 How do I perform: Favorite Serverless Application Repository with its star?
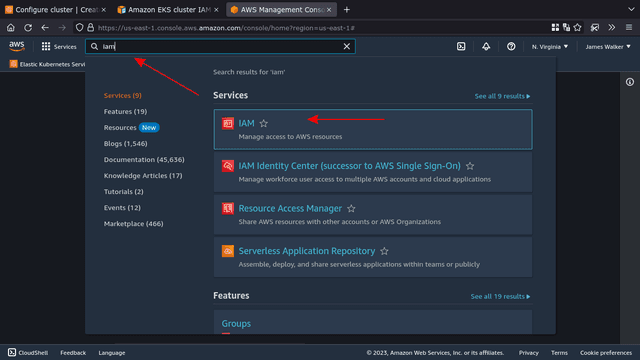coord(384,251)
